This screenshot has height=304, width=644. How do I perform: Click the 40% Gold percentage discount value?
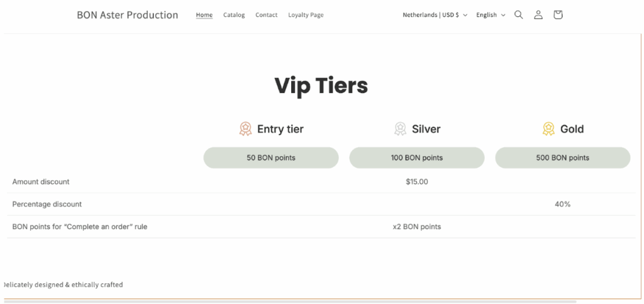(x=563, y=204)
